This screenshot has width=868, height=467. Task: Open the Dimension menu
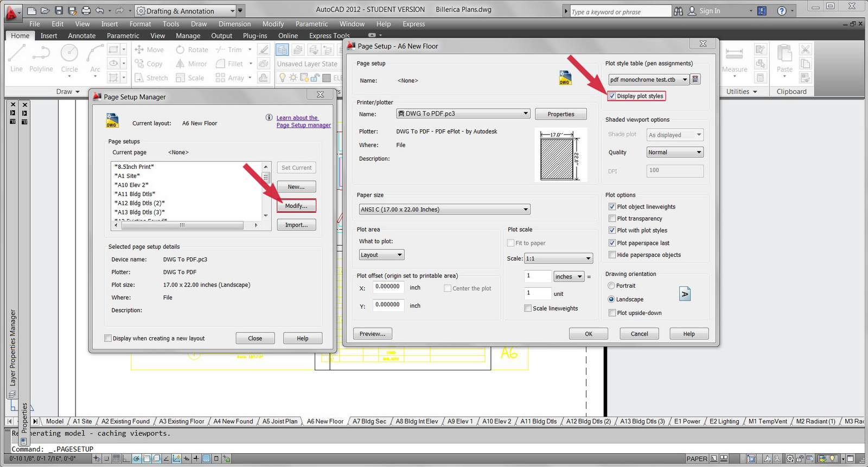point(234,24)
